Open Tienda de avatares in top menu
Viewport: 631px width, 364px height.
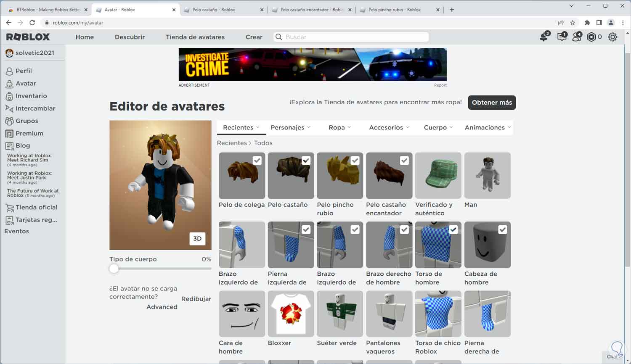[195, 37]
